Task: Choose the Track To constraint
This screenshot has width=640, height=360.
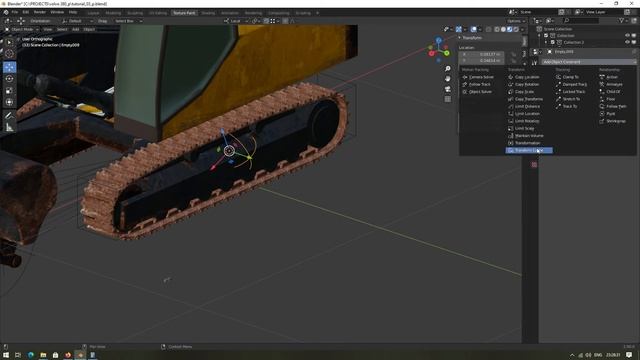Action: pos(567,107)
